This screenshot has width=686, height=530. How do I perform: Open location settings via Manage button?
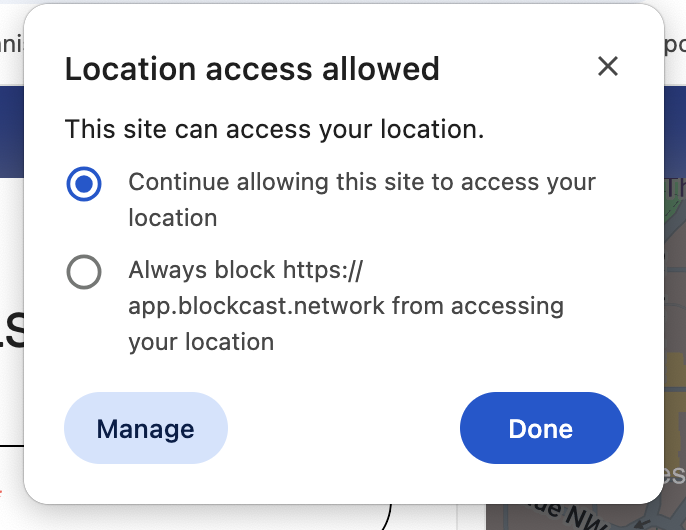(x=146, y=428)
